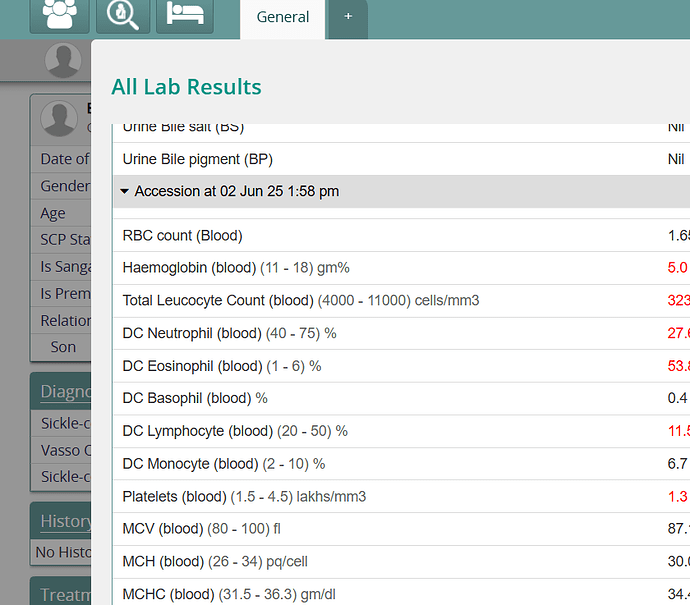The image size is (690, 605).
Task: Click the patient avatar in header bar
Action: (63, 61)
